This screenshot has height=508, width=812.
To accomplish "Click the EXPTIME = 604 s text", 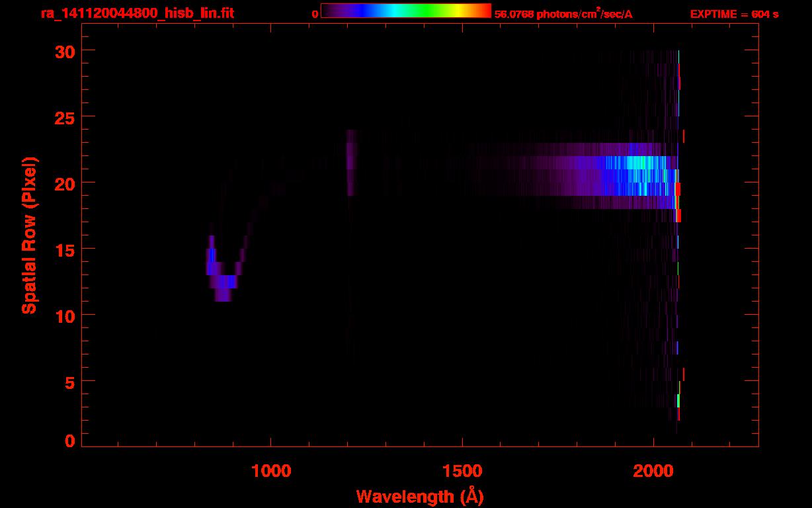I will click(734, 14).
